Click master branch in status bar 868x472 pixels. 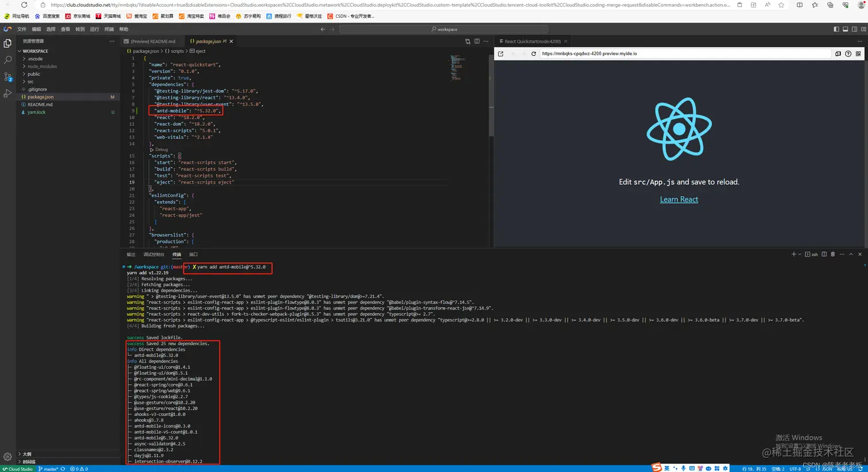[49, 469]
